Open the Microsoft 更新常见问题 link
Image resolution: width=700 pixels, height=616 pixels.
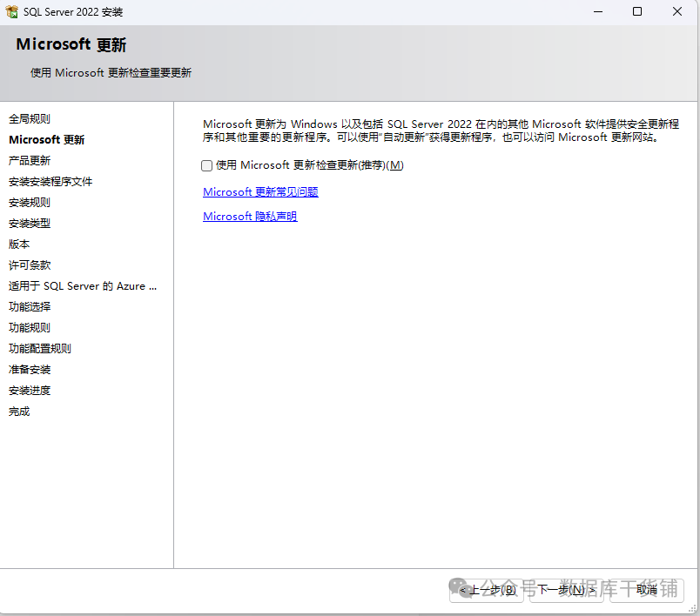260,191
